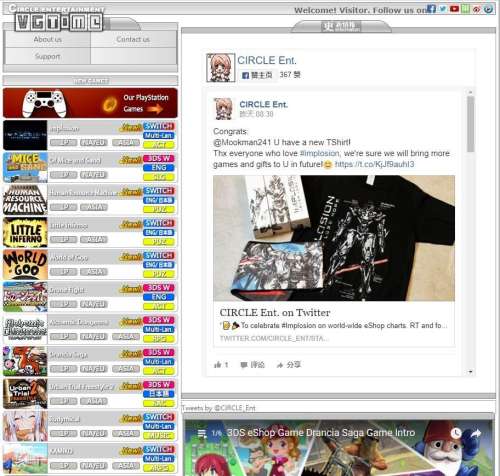Click the Little Inferno title text

pos(69,226)
